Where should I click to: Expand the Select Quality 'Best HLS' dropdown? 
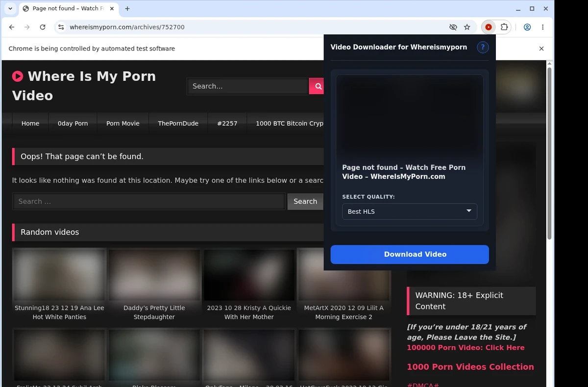coord(410,211)
